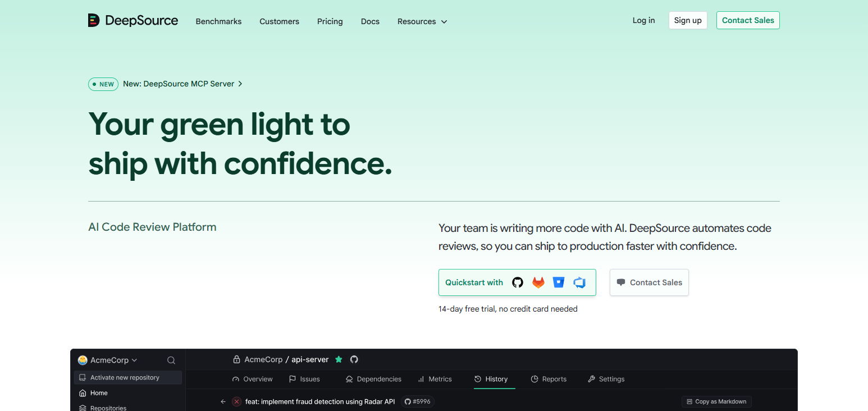This screenshot has height=411, width=868.
Task: Open pull request #5996 badge
Action: coord(418,401)
